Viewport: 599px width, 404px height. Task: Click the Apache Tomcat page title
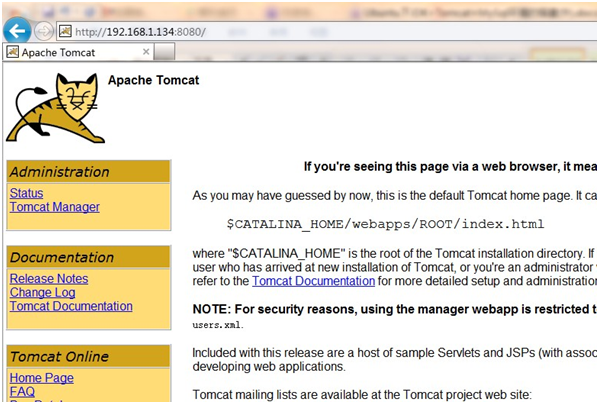point(154,80)
